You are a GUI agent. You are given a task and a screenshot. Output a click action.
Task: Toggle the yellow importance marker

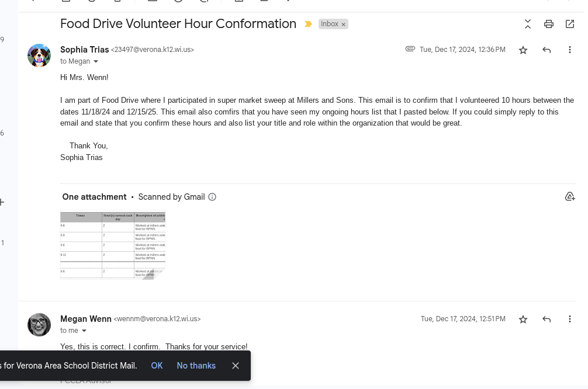tap(308, 25)
